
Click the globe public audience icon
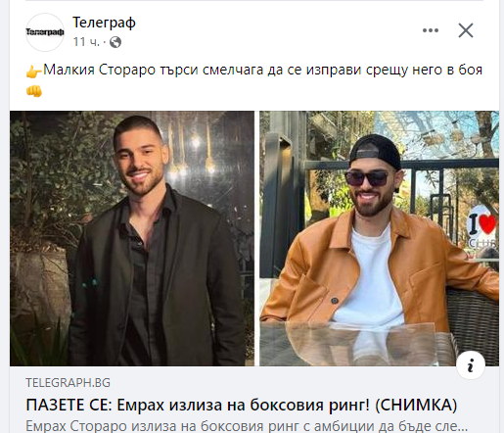point(115,42)
